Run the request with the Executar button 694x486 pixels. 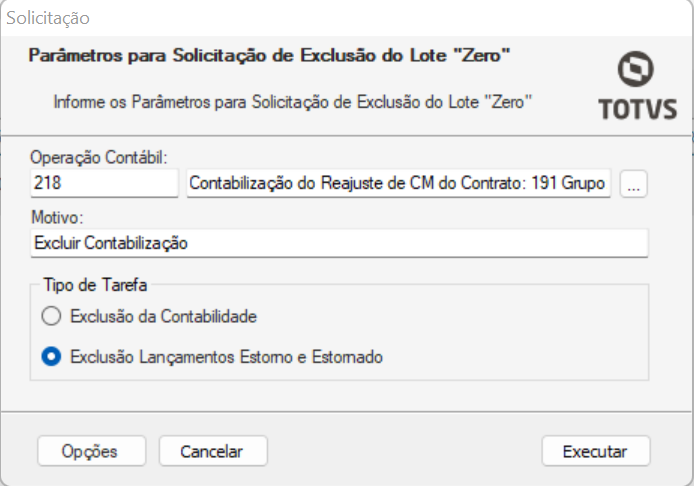click(x=596, y=451)
